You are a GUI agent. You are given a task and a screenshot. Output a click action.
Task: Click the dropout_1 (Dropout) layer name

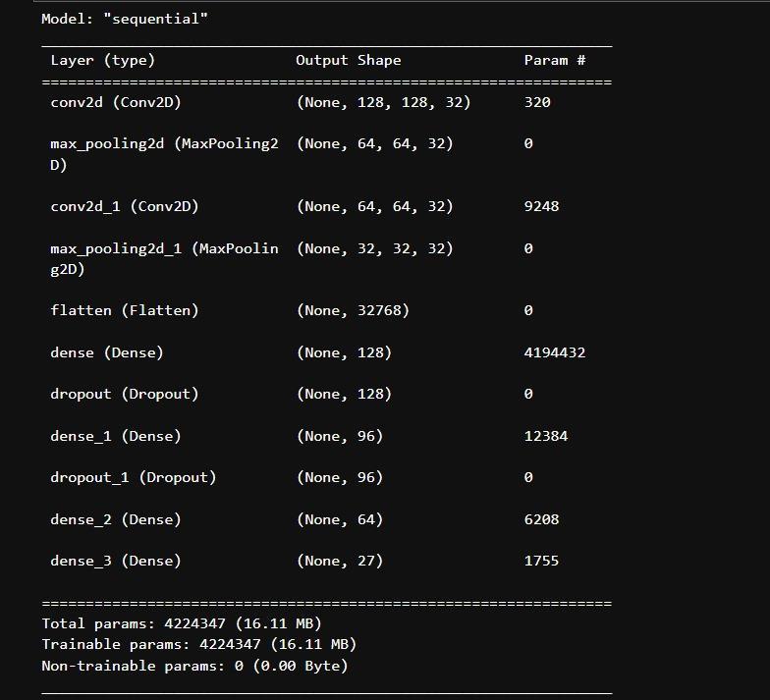(134, 477)
